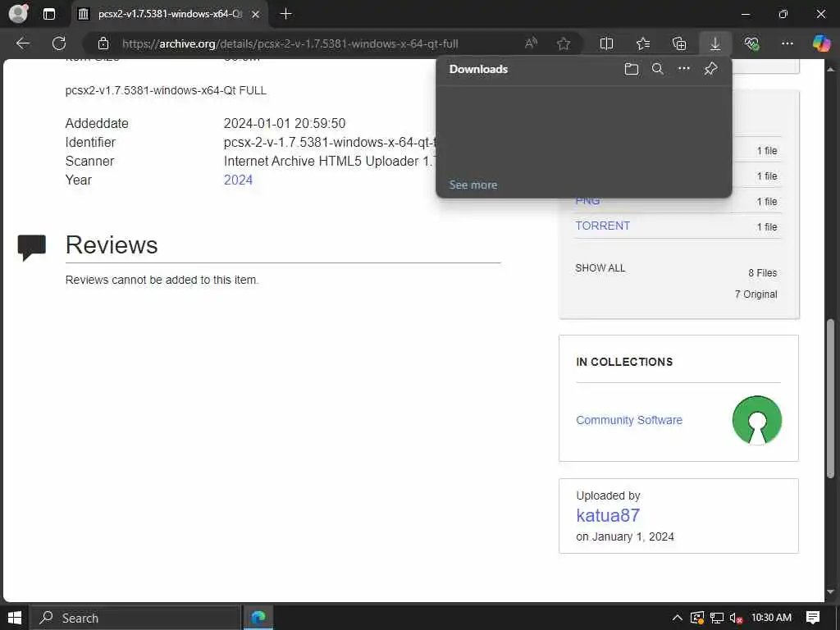This screenshot has height=630, width=840.
Task: Click SHOW ALL download options
Action: (600, 268)
